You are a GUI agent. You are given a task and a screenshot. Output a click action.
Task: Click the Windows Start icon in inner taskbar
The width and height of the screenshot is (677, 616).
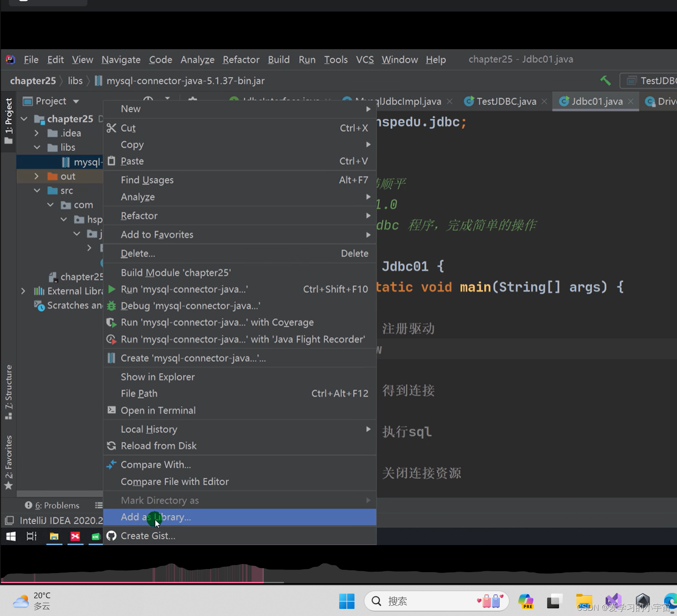coord(11,536)
